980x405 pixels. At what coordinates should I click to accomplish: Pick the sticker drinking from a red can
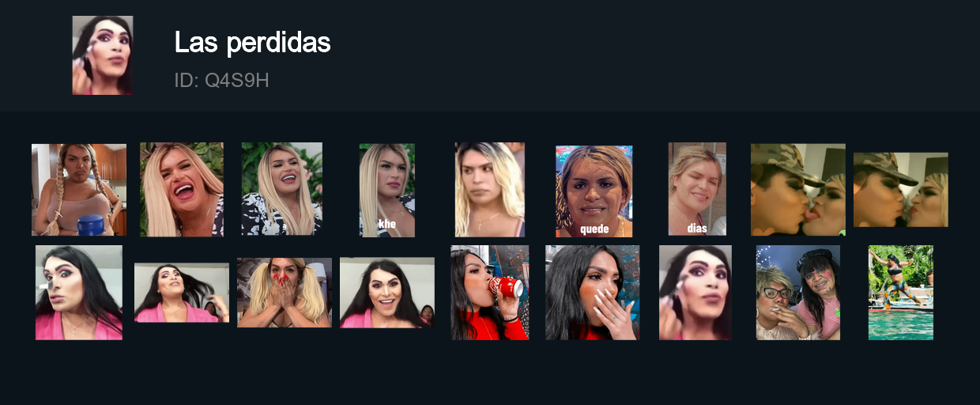pyautogui.click(x=490, y=293)
